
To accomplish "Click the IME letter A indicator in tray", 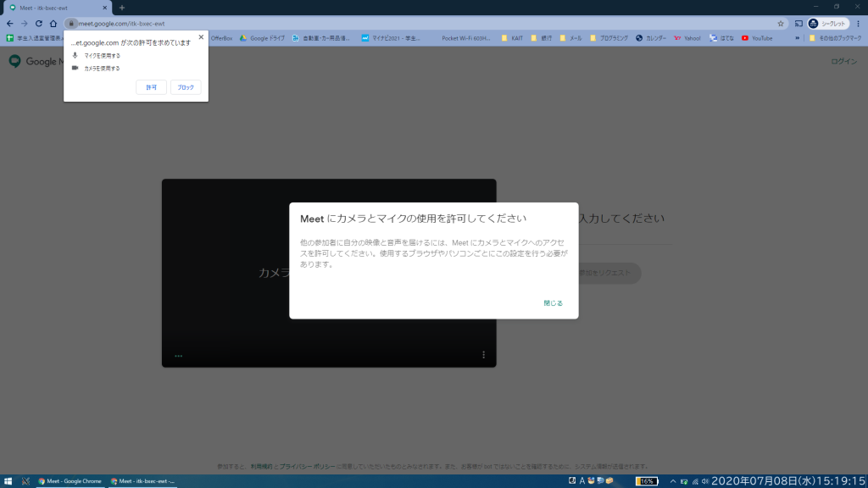I will coord(581,481).
